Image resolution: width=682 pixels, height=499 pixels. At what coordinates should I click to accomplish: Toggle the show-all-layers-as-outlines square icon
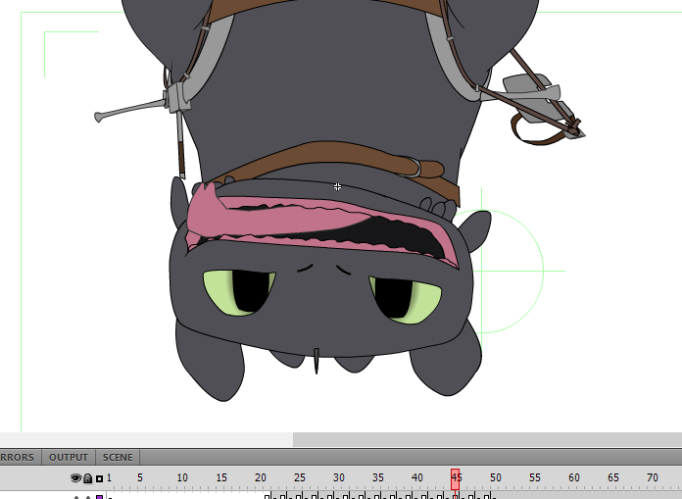click(x=99, y=479)
